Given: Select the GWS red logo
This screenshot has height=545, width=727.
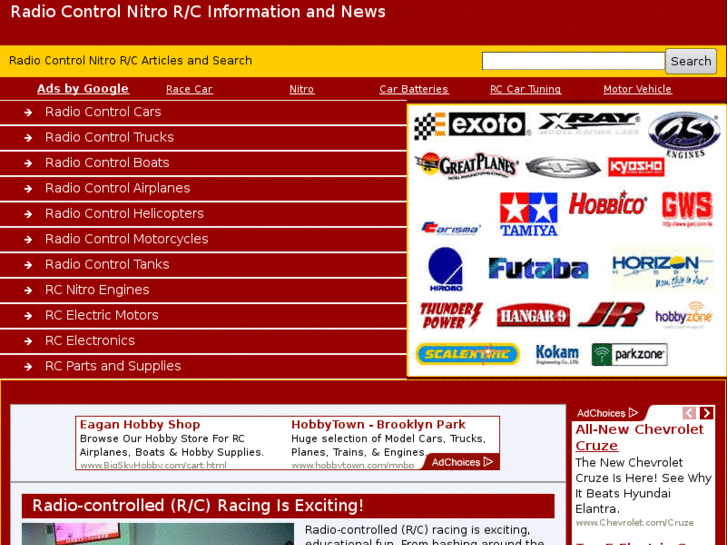Looking at the screenshot, I should (687, 209).
